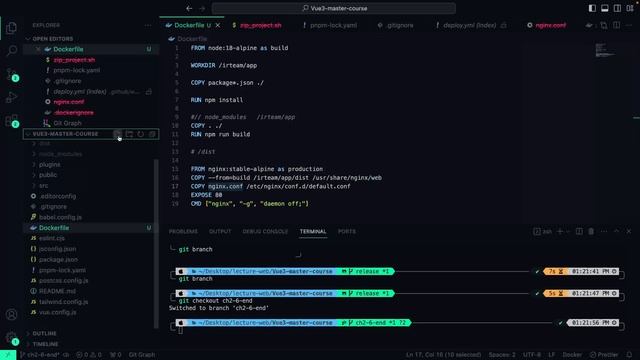This screenshot has width=640, height=360.
Task: Open the Problems panel tab
Action: point(183,231)
